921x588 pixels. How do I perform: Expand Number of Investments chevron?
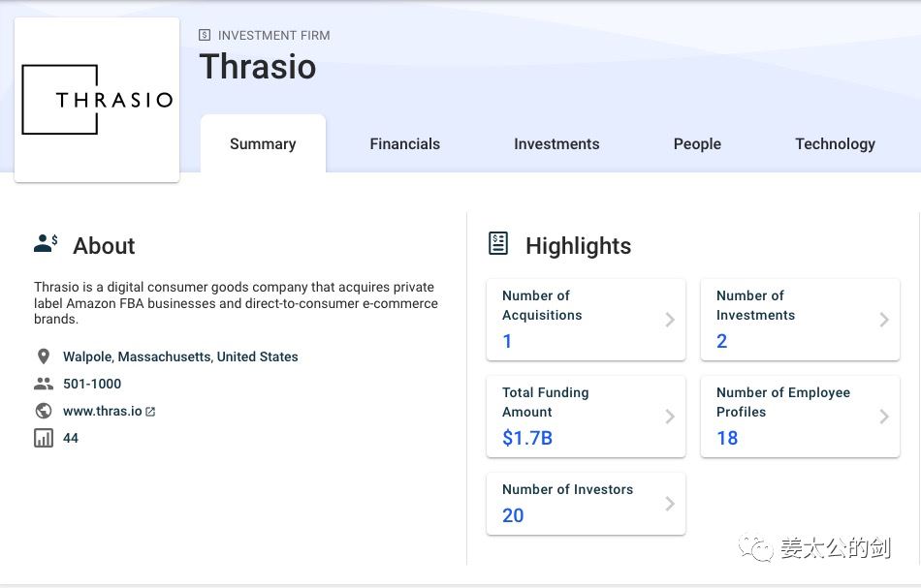(884, 320)
